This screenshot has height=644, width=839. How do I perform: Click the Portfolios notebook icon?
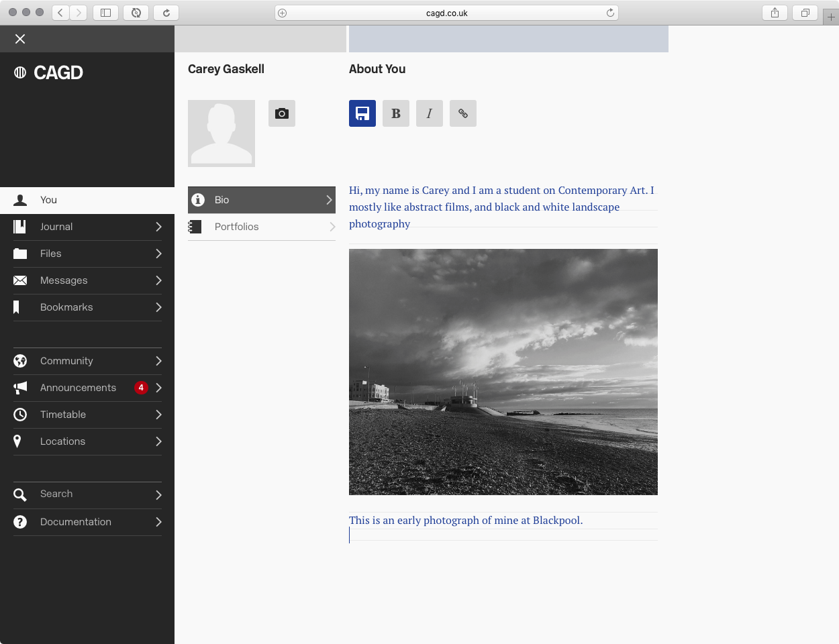[x=195, y=227]
